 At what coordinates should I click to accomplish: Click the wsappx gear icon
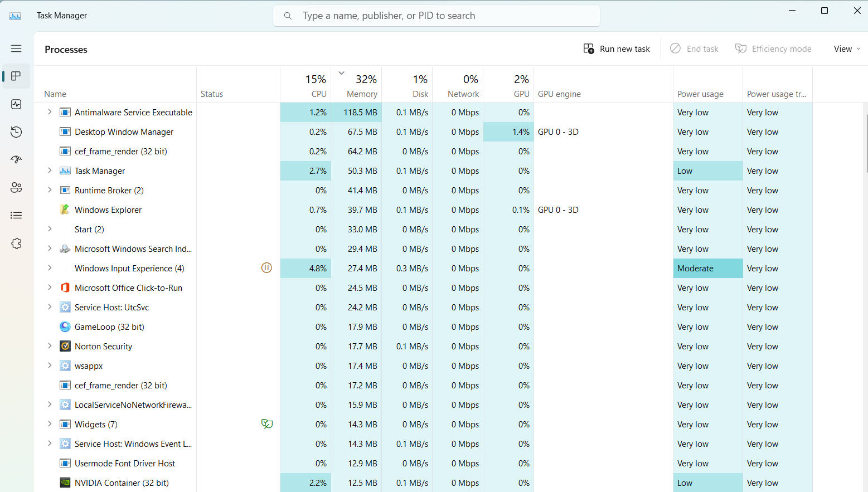pyautogui.click(x=65, y=366)
